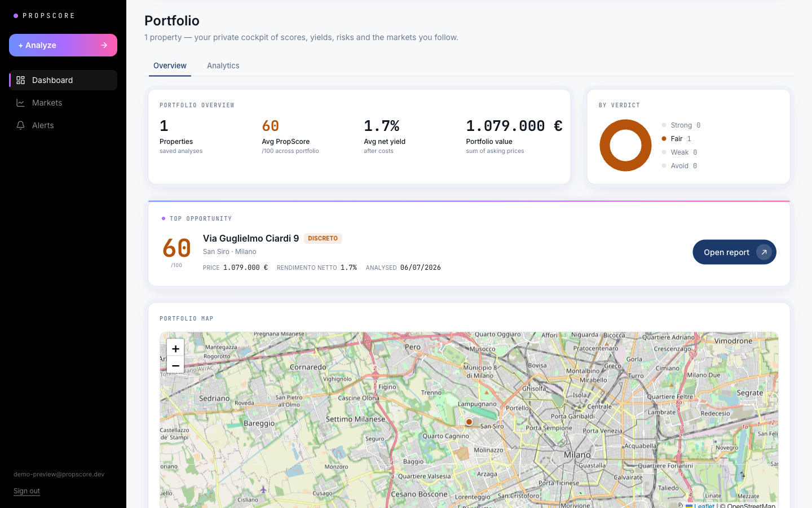812x508 pixels.
Task: Click the Open report arrow icon
Action: [764, 252]
